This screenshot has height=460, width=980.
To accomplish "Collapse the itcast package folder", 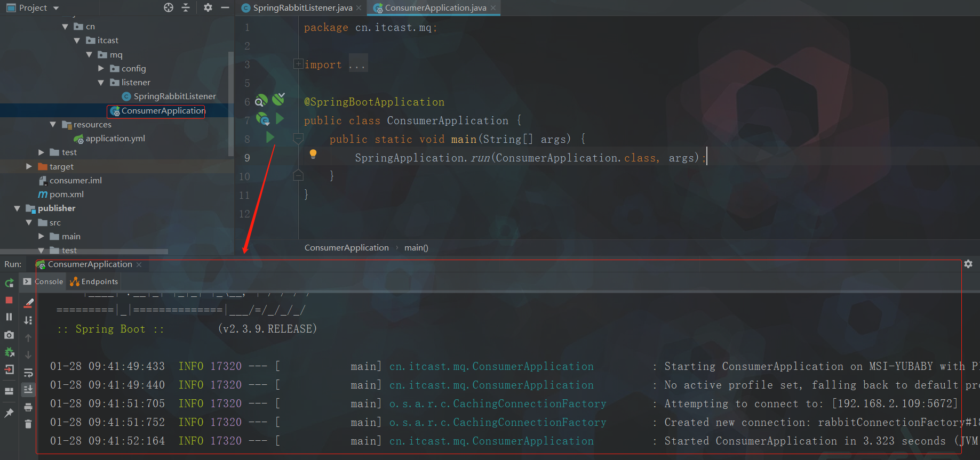I will [x=77, y=41].
